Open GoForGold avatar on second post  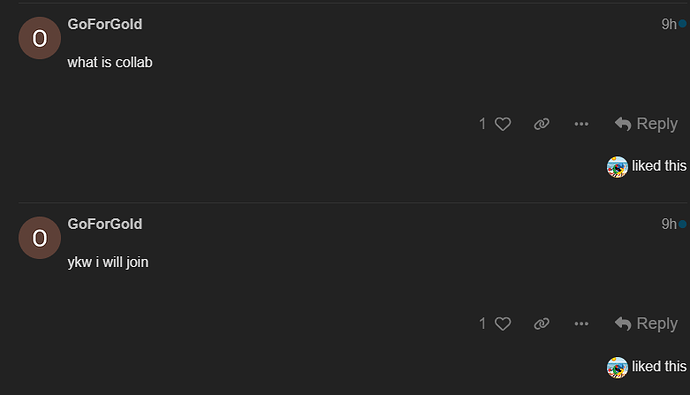(x=40, y=238)
